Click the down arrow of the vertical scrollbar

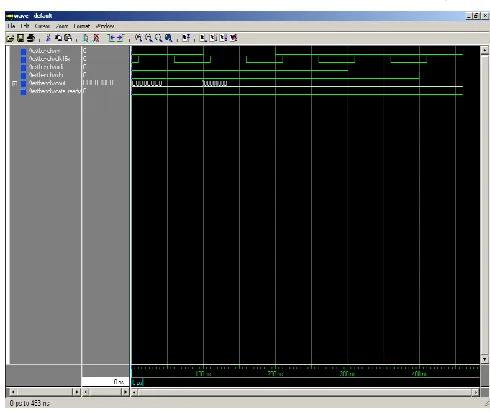tap(484, 359)
